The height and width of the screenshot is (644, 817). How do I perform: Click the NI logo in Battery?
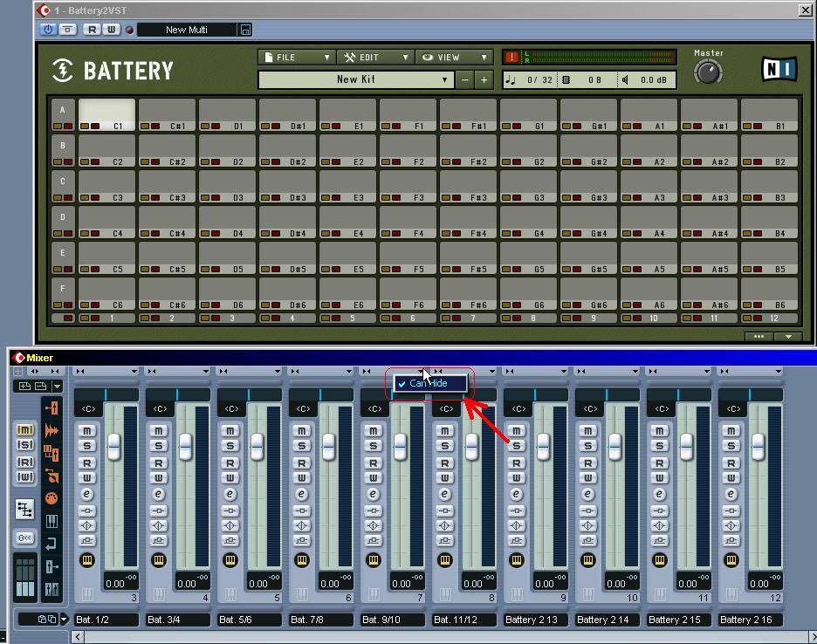779,69
